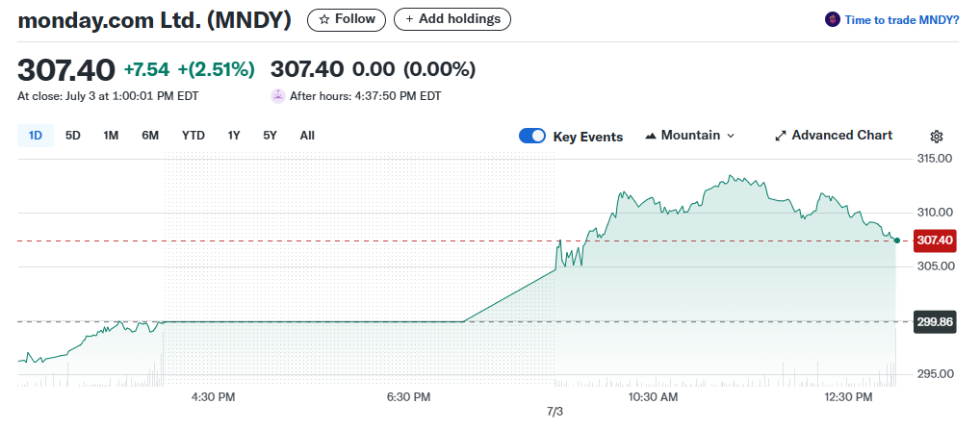The width and height of the screenshot is (980, 430).
Task: Click the star icon in Follow button
Action: (323, 19)
